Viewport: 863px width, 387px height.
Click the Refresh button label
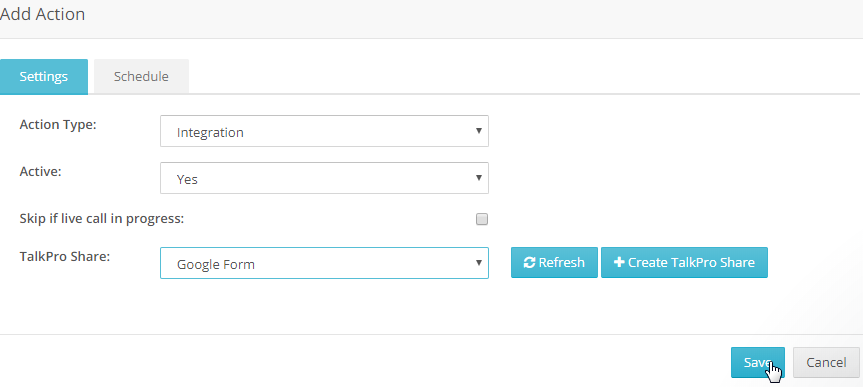click(x=561, y=263)
